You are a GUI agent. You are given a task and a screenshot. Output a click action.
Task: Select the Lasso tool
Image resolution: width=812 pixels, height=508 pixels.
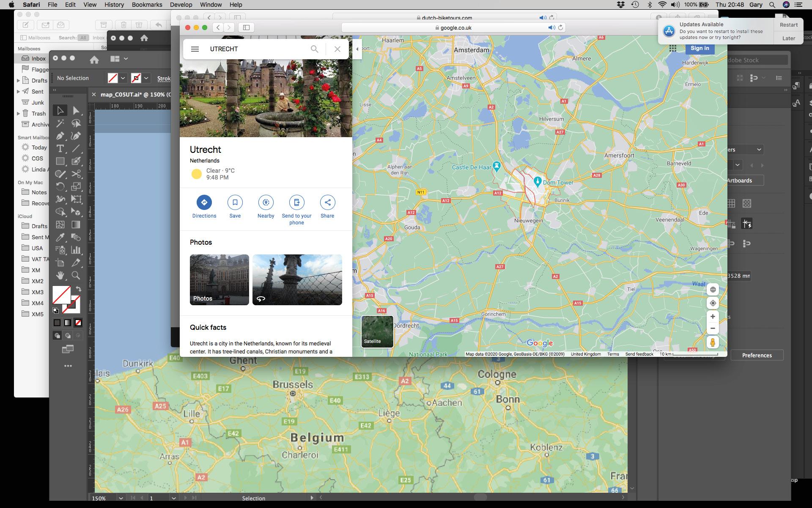[76, 123]
